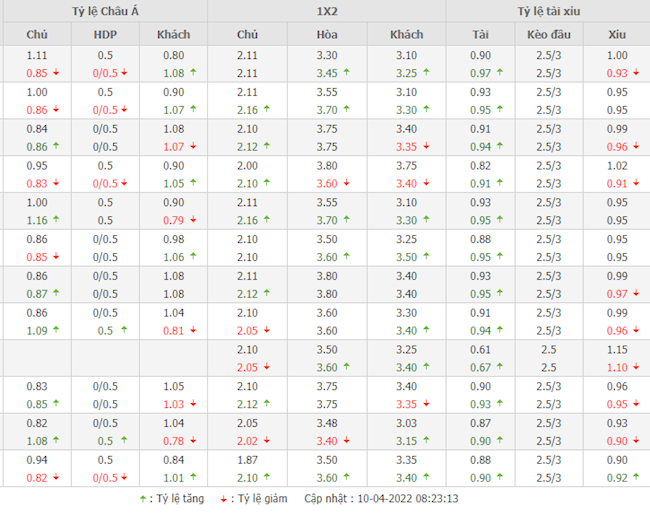Select the 'Tỷ lệ tài xỉu' header
Screen dimensions: 650x515
(x=548, y=11)
